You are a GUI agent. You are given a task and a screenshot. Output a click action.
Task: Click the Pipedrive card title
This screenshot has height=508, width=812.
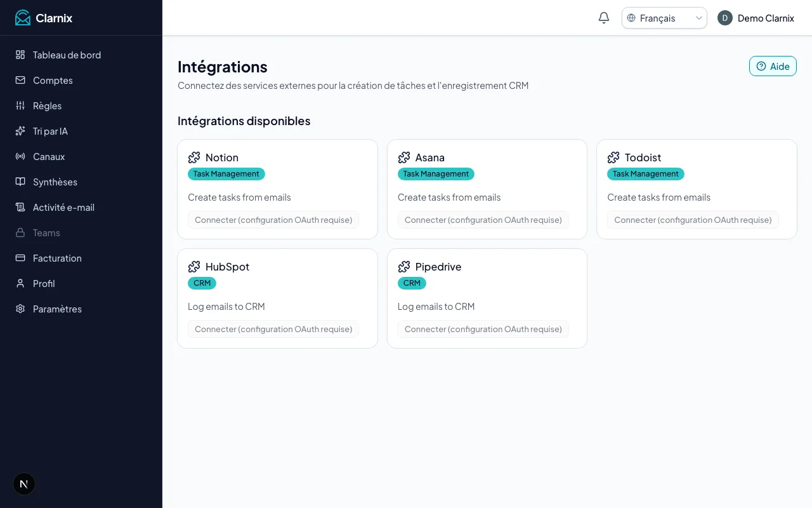[x=438, y=267]
